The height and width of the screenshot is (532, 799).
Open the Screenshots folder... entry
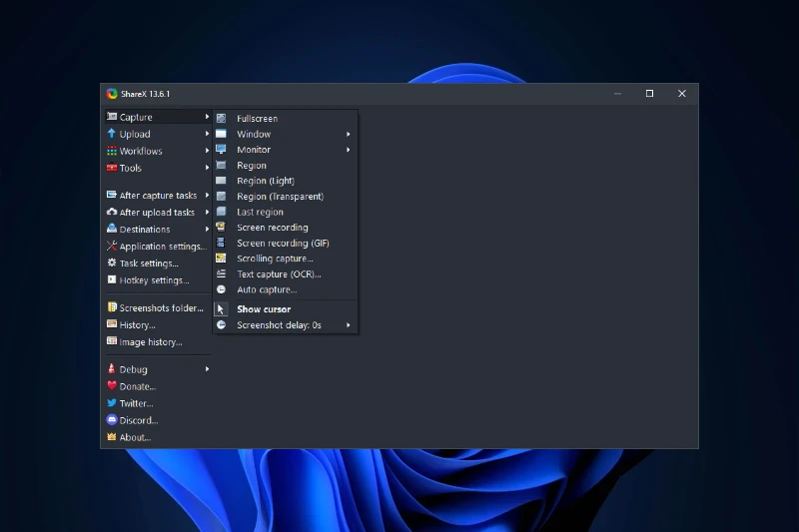click(157, 308)
